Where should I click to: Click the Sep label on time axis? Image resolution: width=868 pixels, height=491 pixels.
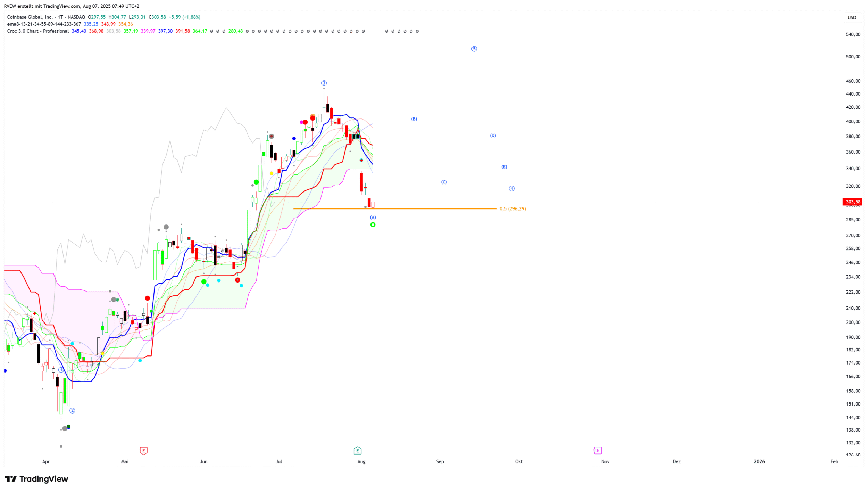pos(440,461)
